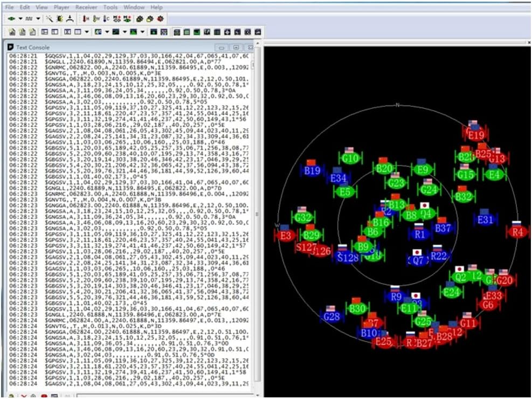The height and width of the screenshot is (399, 532).
Task: Click the Text Console window title
Action: (x=33, y=47)
